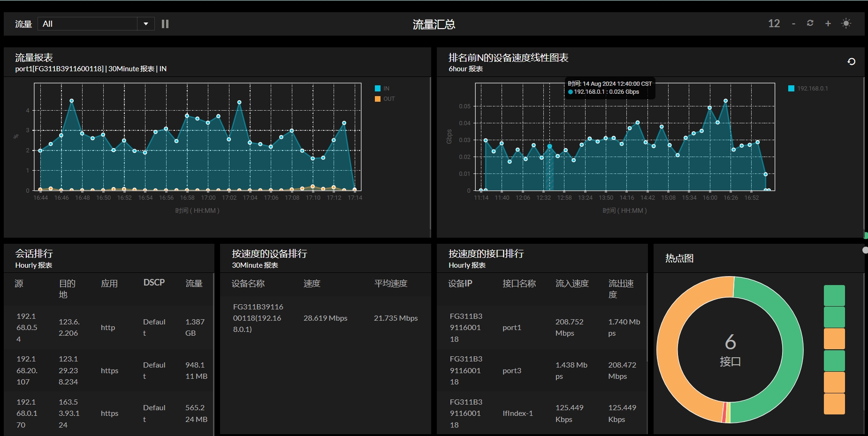This screenshot has width=868, height=436.
Task: Reload the 排名前N的设备速度线性图表 panel
Action: (852, 61)
